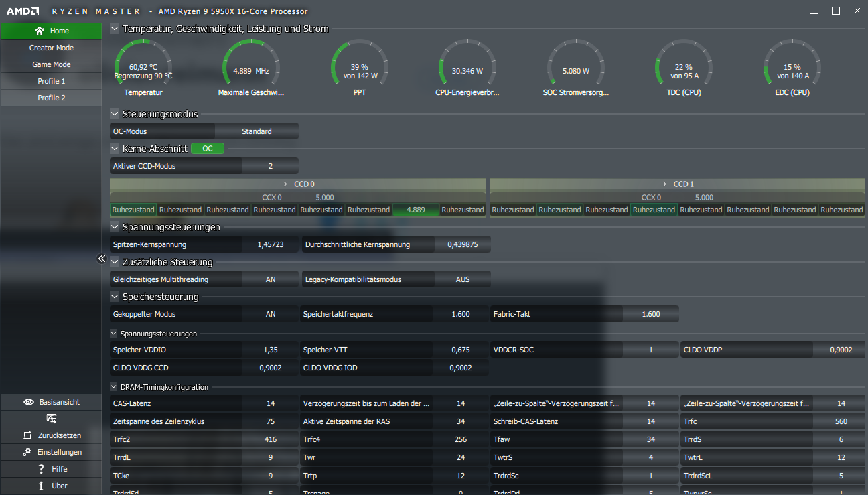The image size is (868, 495).
Task: Click Aktive Zeitspanne der RAS value
Action: (x=461, y=421)
